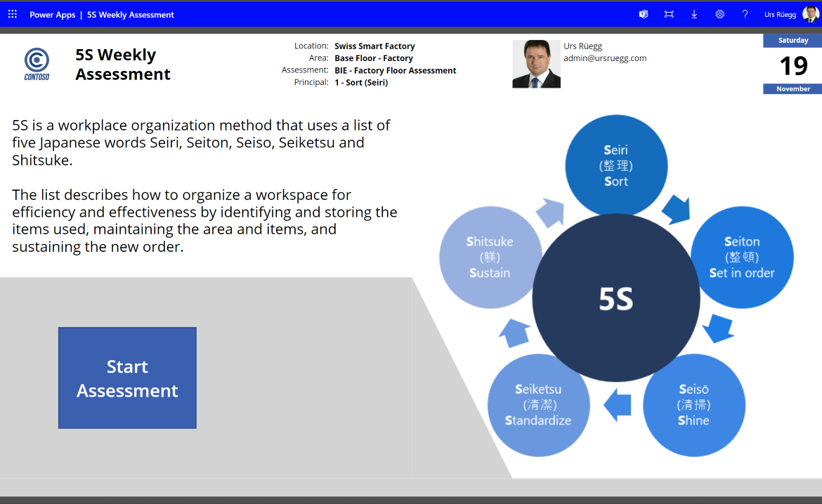Image resolution: width=822 pixels, height=504 pixels.
Task: Click the arrow from Seiton to Seisō
Action: point(718,329)
